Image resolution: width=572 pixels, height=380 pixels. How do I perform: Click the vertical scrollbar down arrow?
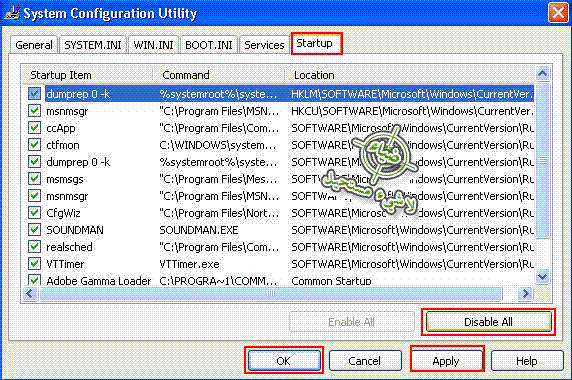click(542, 276)
